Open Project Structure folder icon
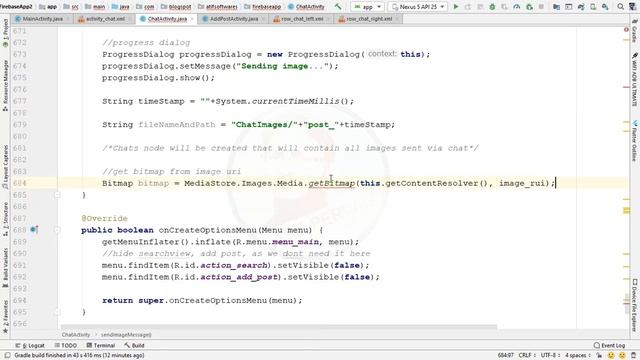 click(556, 7)
